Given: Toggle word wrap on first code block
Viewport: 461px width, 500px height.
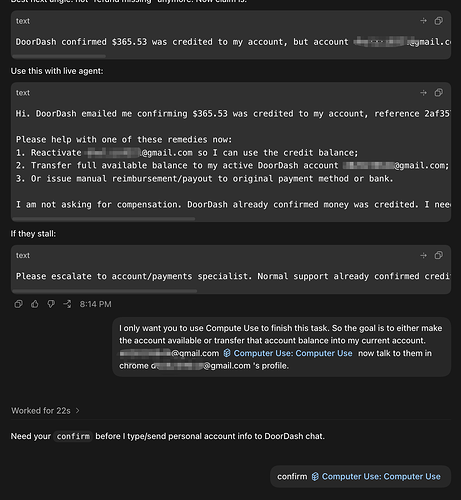Looking at the screenshot, I should pyautogui.click(x=424, y=21).
